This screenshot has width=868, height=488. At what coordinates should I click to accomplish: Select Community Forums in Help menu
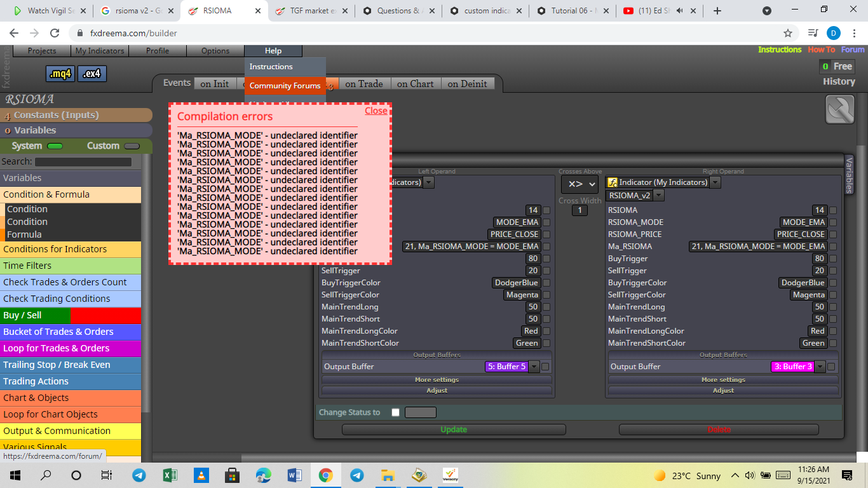[x=285, y=86]
